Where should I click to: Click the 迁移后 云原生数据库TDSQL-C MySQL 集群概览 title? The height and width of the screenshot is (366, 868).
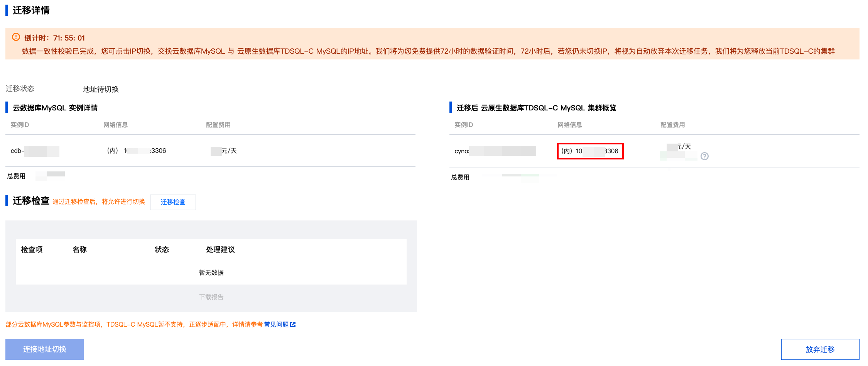537,108
